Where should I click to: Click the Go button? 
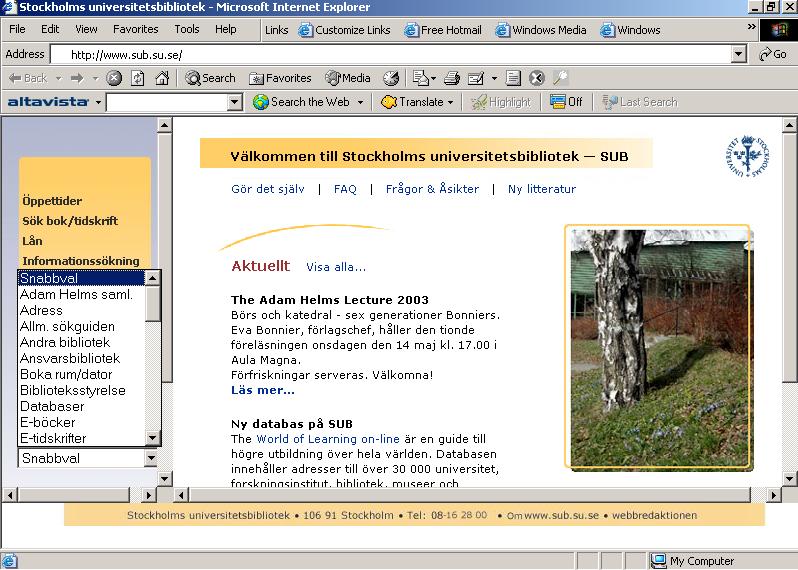point(773,54)
